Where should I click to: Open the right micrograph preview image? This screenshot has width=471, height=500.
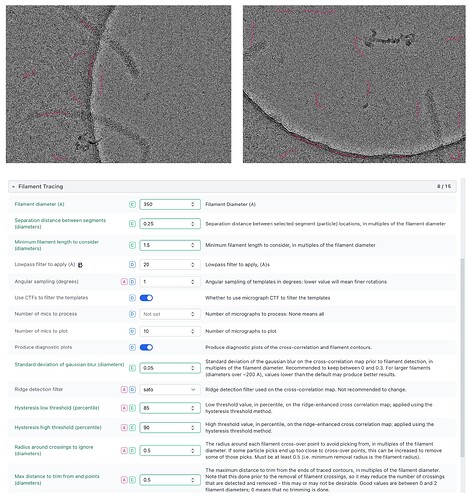pyautogui.click(x=354, y=84)
